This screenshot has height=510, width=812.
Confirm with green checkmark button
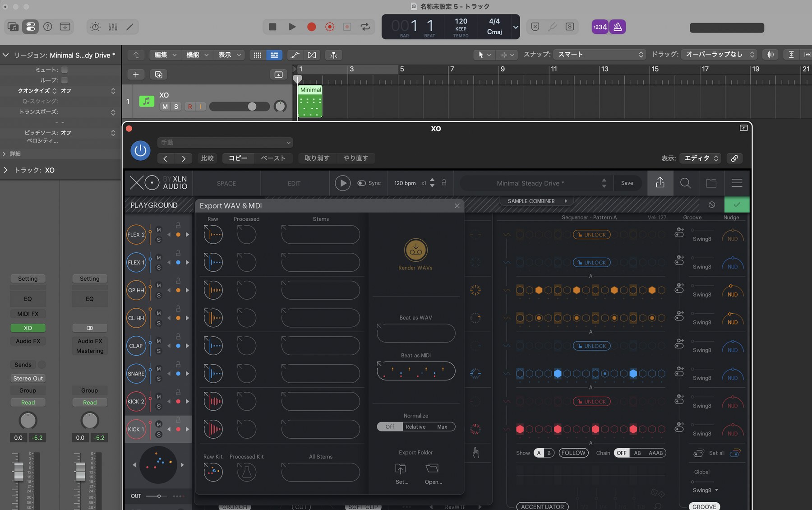[x=737, y=204]
